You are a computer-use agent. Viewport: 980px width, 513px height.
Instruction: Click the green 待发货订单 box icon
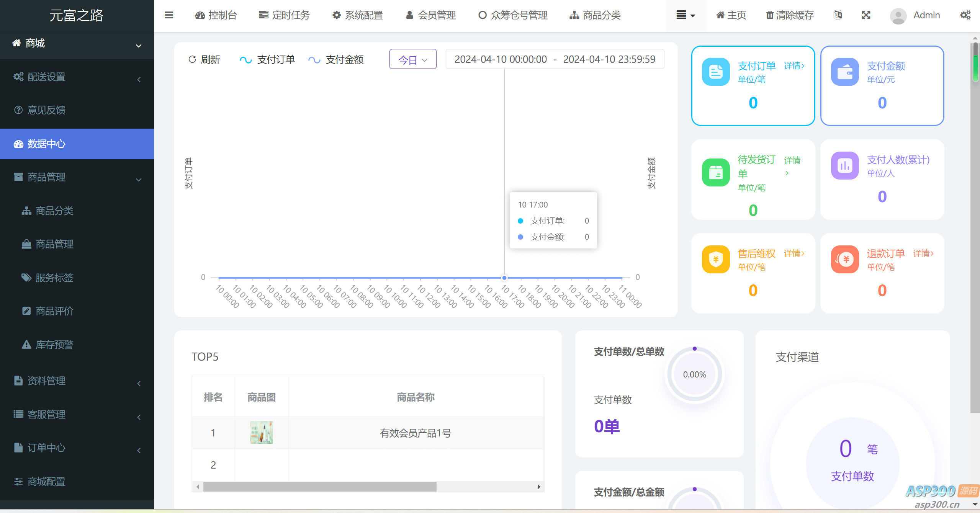coord(715,172)
